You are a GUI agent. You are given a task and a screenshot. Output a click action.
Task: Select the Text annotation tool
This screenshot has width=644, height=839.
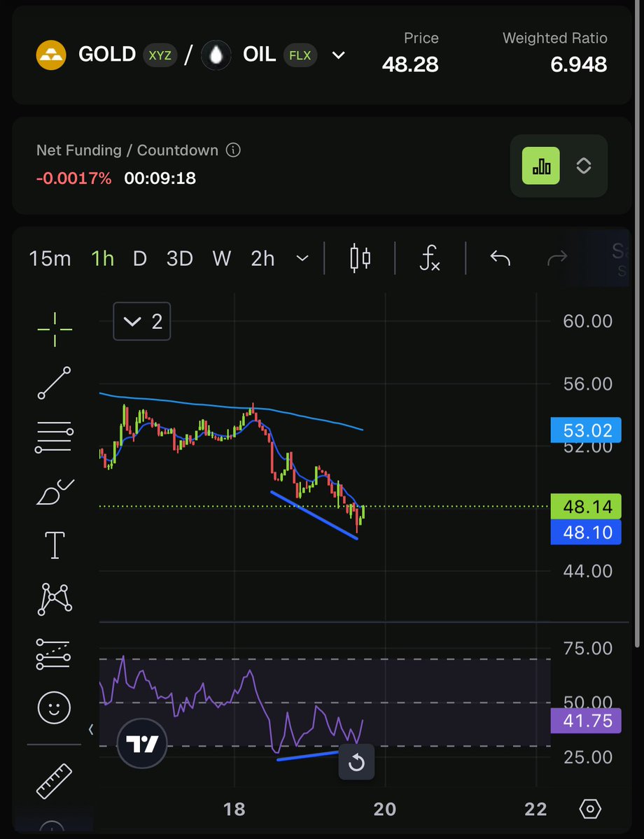[x=55, y=545]
